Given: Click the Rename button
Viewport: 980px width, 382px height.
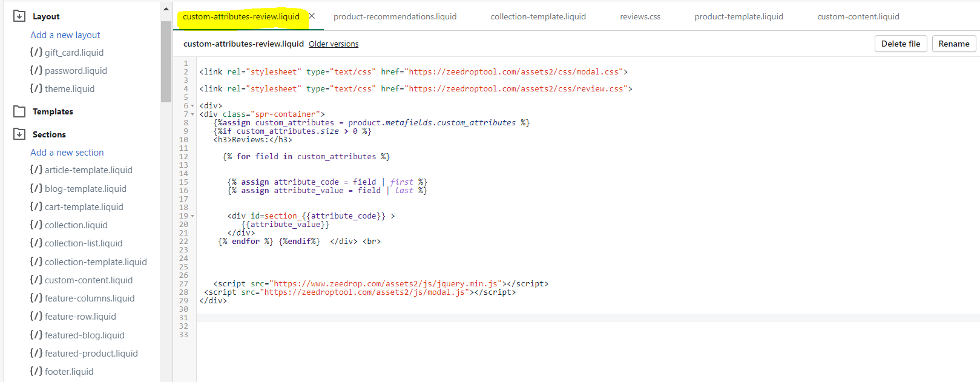Looking at the screenshot, I should pyautogui.click(x=954, y=44).
